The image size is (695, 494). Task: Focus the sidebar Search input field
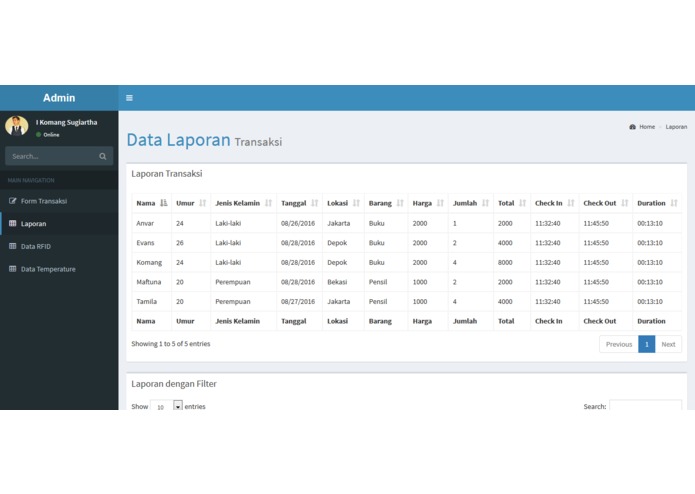pos(51,156)
